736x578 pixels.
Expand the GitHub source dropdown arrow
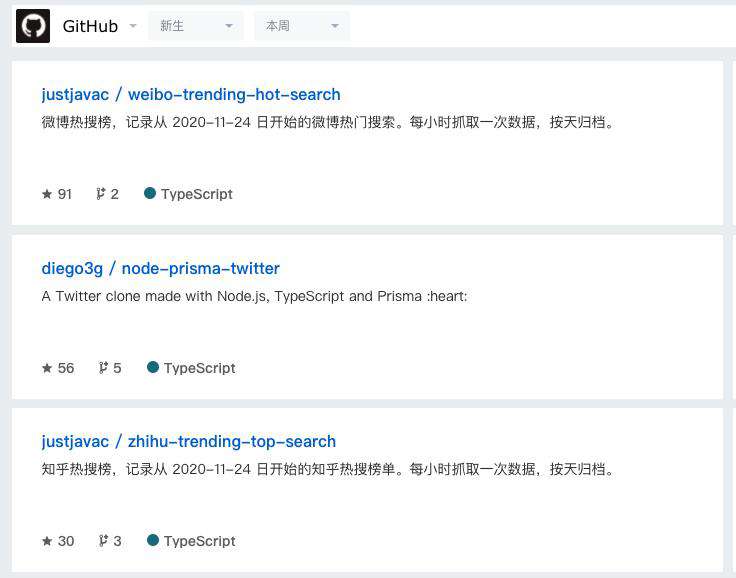pos(133,26)
